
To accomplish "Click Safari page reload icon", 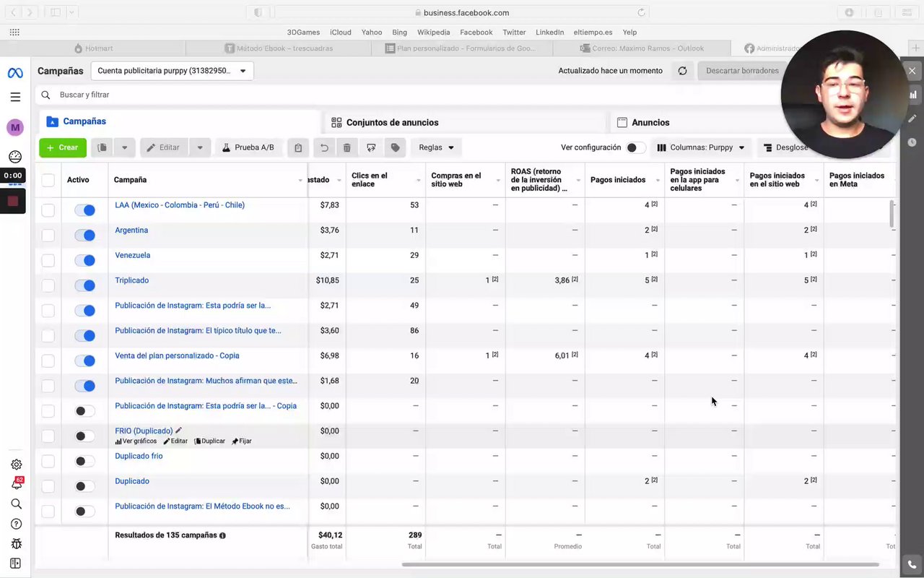I will (x=640, y=12).
